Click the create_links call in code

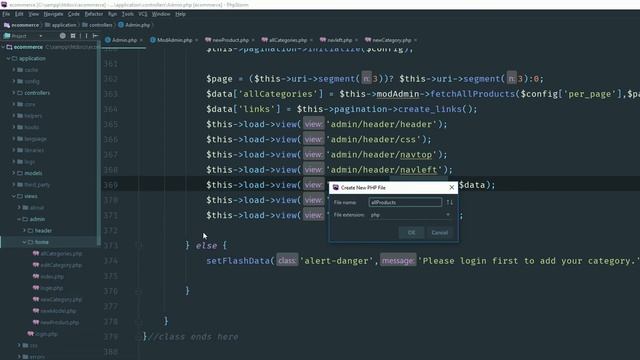click(430, 109)
